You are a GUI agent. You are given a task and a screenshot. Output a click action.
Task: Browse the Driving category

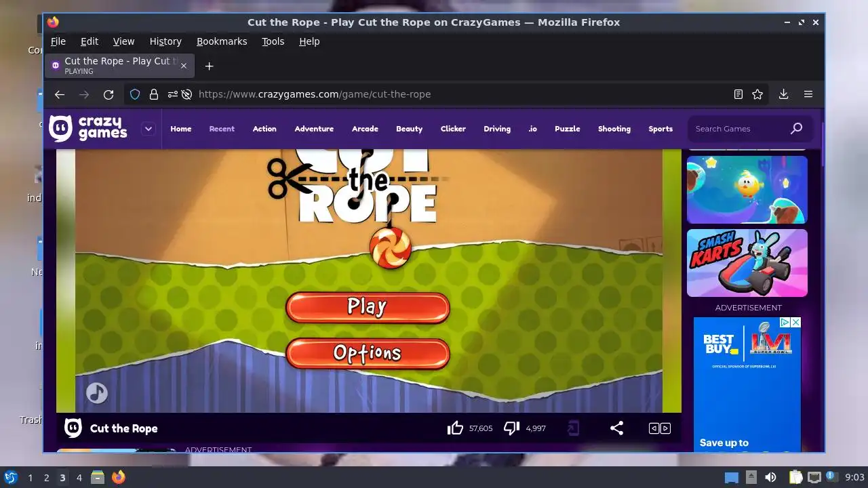point(497,129)
